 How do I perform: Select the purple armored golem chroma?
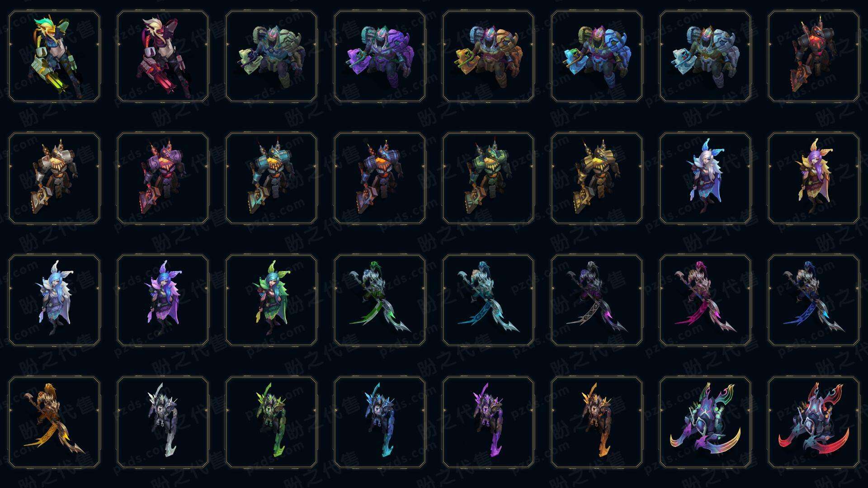click(380, 56)
